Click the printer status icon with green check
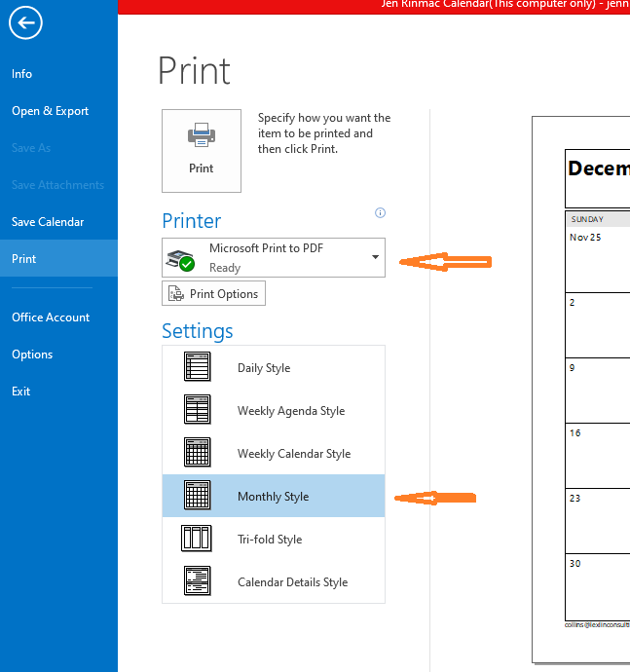Viewport: 630px width, 672px height. tap(180, 261)
